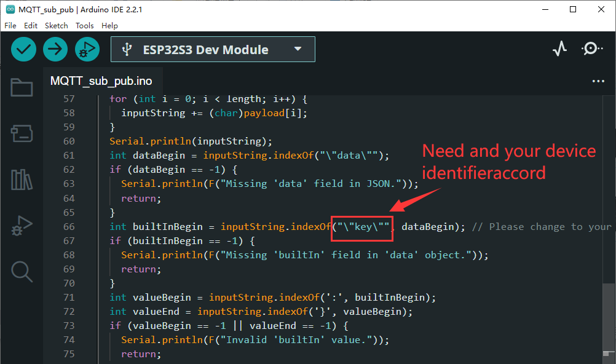This screenshot has width=616, height=364.
Task: Place cursor on Serial.println(inputString) line
Action: [x=191, y=141]
